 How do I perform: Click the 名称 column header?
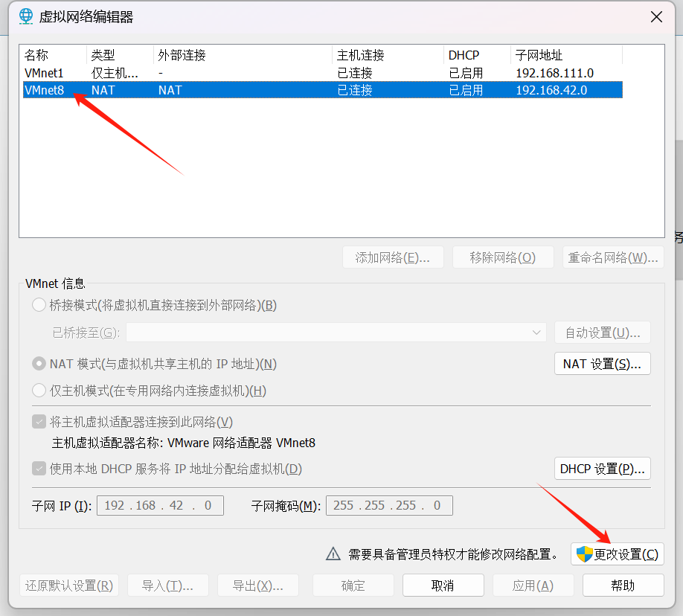click(53, 55)
